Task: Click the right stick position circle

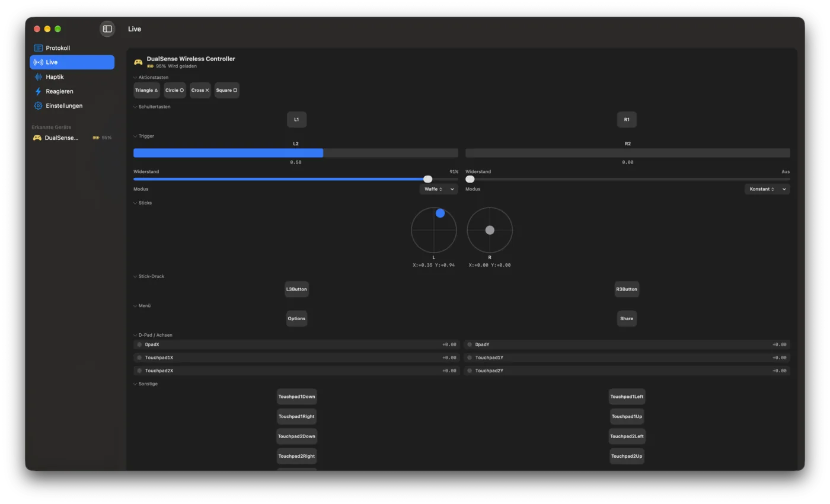Action: (490, 230)
